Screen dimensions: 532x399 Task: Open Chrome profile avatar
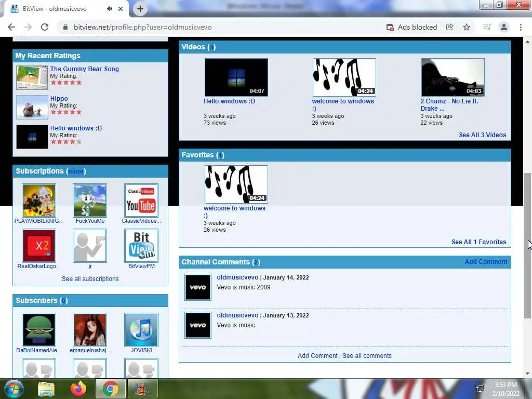pos(504,27)
